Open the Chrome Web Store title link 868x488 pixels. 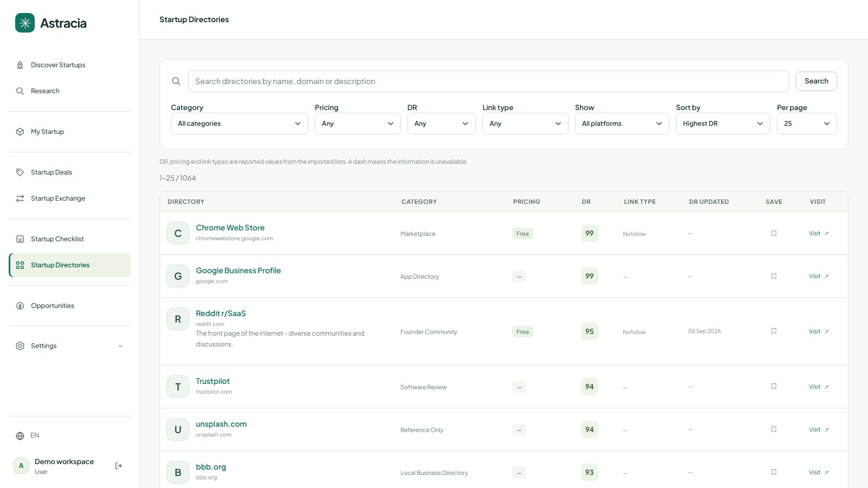tap(230, 228)
